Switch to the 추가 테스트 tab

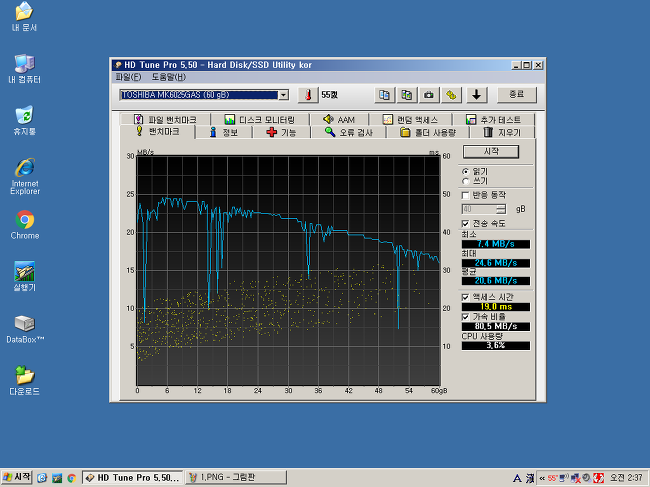coord(493,120)
